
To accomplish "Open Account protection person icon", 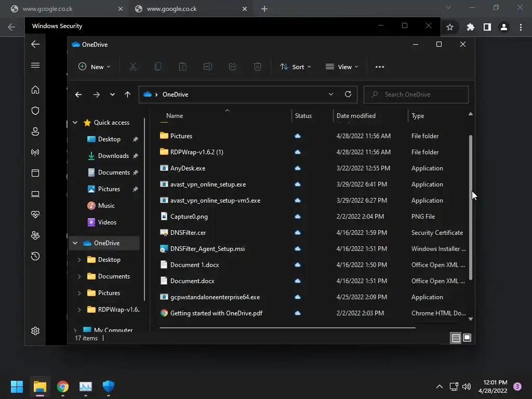I will [x=35, y=131].
